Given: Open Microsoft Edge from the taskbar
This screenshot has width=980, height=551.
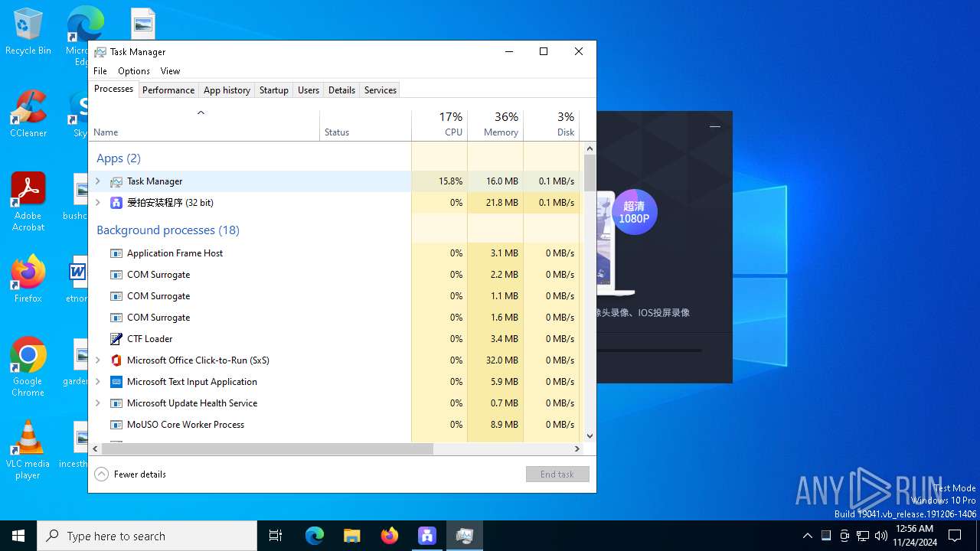Looking at the screenshot, I should coord(315,536).
